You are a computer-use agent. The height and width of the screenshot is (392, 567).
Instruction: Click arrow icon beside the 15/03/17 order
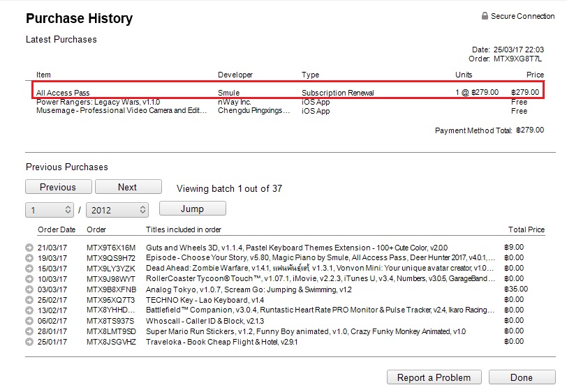29,269
